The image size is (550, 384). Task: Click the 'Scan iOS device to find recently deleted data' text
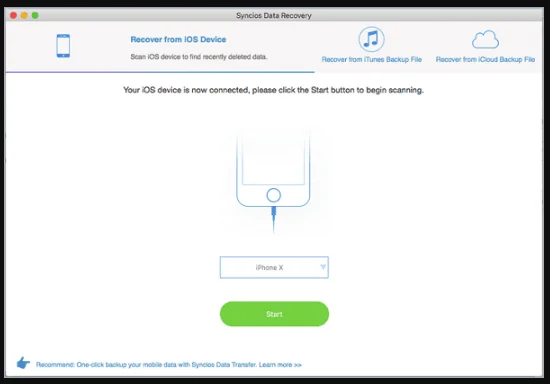[199, 57]
